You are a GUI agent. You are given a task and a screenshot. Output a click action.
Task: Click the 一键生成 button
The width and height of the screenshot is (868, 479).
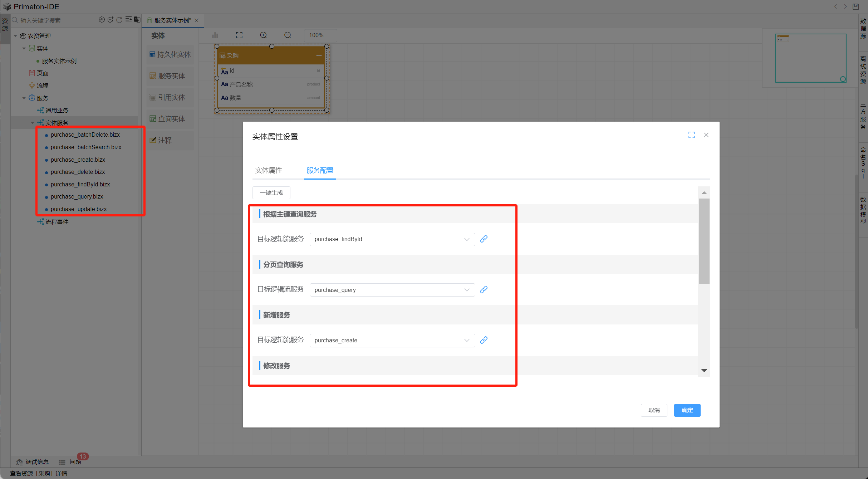[x=271, y=192]
